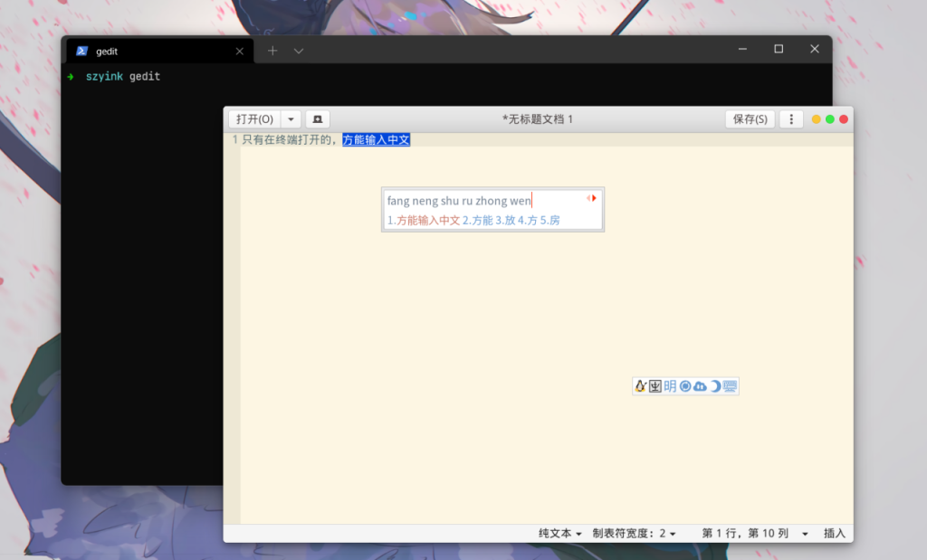The width and height of the screenshot is (927, 560).
Task: Click line number 1 in gedit gutter
Action: click(234, 140)
